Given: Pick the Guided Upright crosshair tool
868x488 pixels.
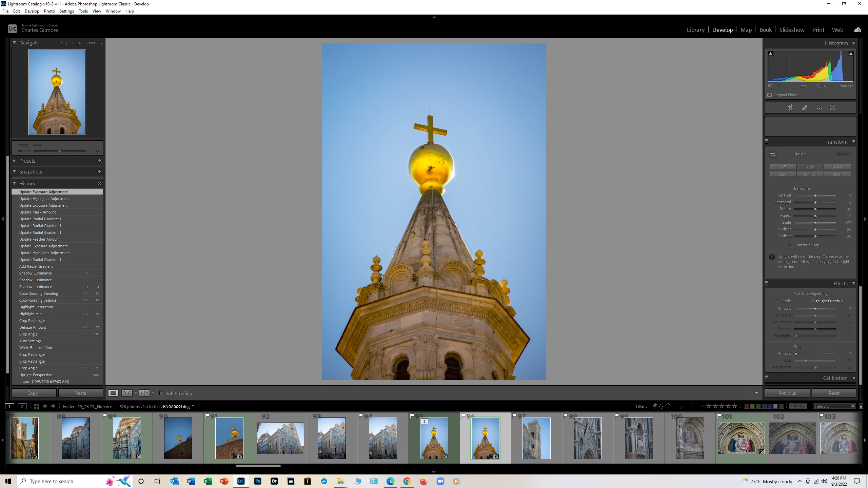Looking at the screenshot, I should [x=773, y=155].
